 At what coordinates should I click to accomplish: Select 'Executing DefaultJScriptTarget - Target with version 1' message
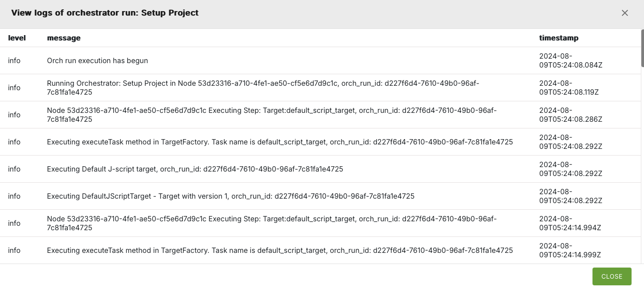click(231, 196)
